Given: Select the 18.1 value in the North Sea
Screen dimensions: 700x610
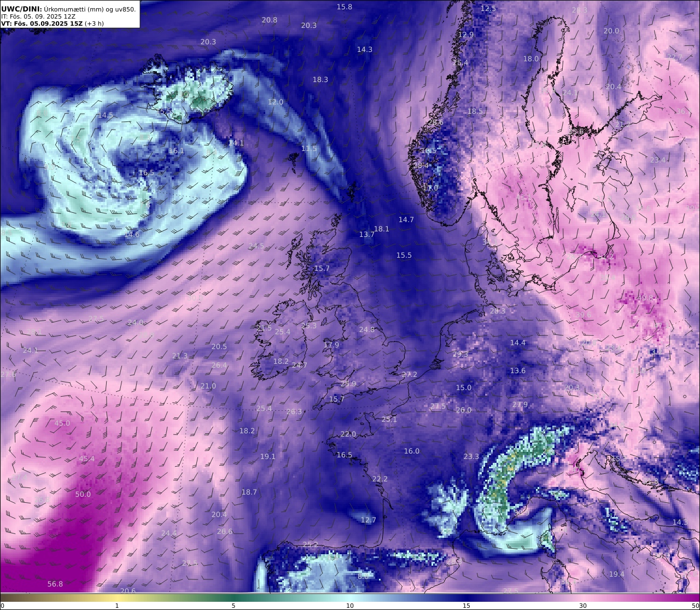Looking at the screenshot, I should pos(382,229).
